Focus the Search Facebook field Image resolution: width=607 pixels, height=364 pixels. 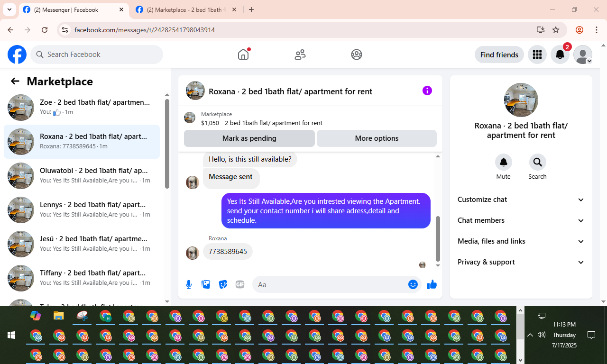tap(97, 55)
